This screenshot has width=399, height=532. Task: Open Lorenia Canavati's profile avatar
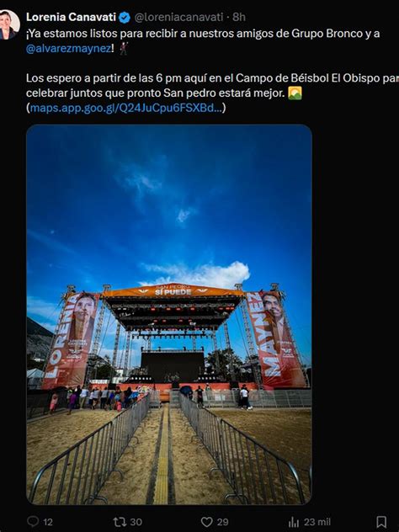pos(8,24)
